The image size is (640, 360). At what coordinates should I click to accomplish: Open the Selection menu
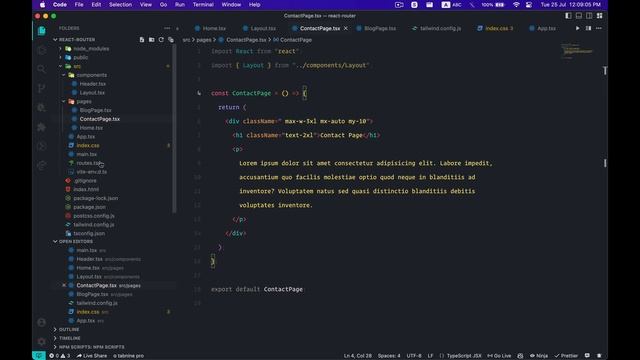(120, 4)
